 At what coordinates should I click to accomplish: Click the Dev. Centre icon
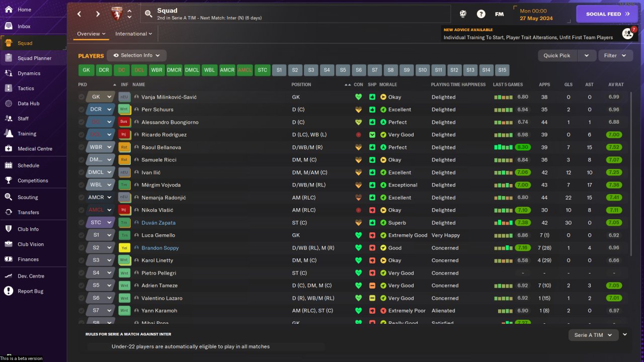point(8,276)
